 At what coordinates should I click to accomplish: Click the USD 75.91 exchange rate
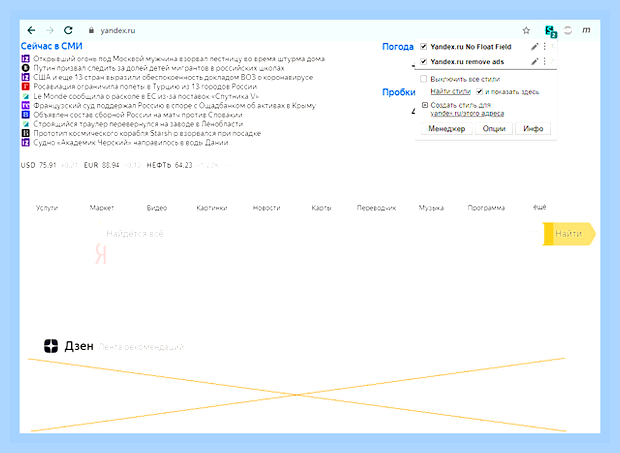38,165
